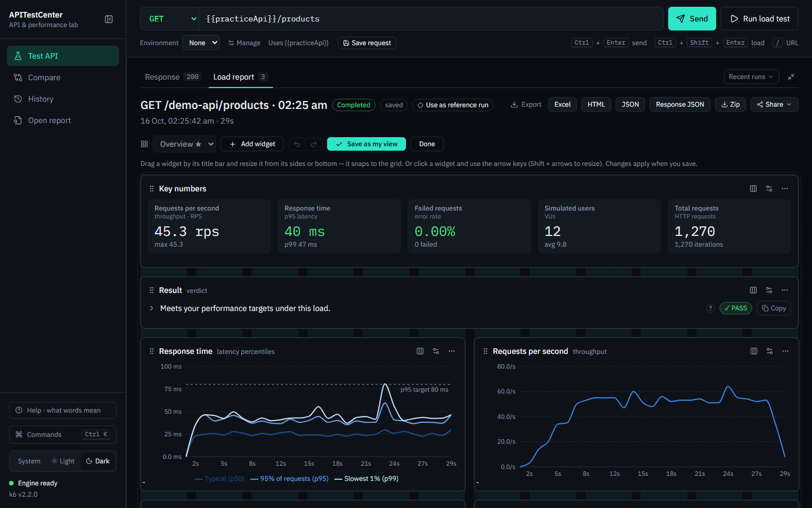Open Help what words mean
Screen dimensions: 812x508
(x=63, y=410)
